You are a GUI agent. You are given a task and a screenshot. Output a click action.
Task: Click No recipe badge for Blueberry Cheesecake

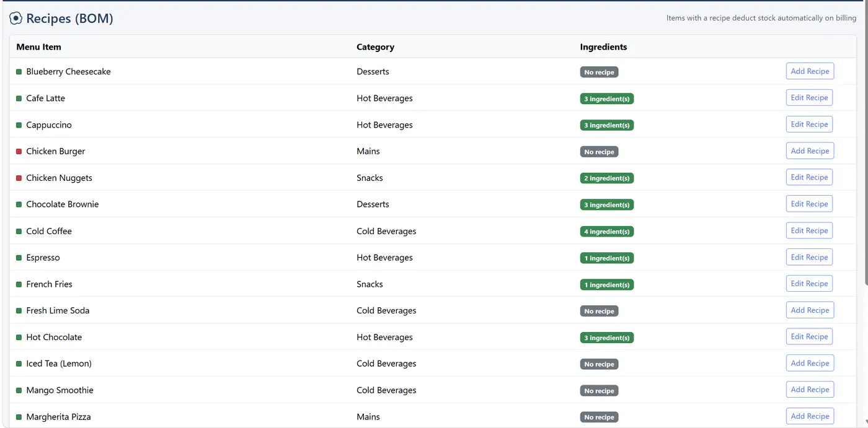(x=599, y=72)
